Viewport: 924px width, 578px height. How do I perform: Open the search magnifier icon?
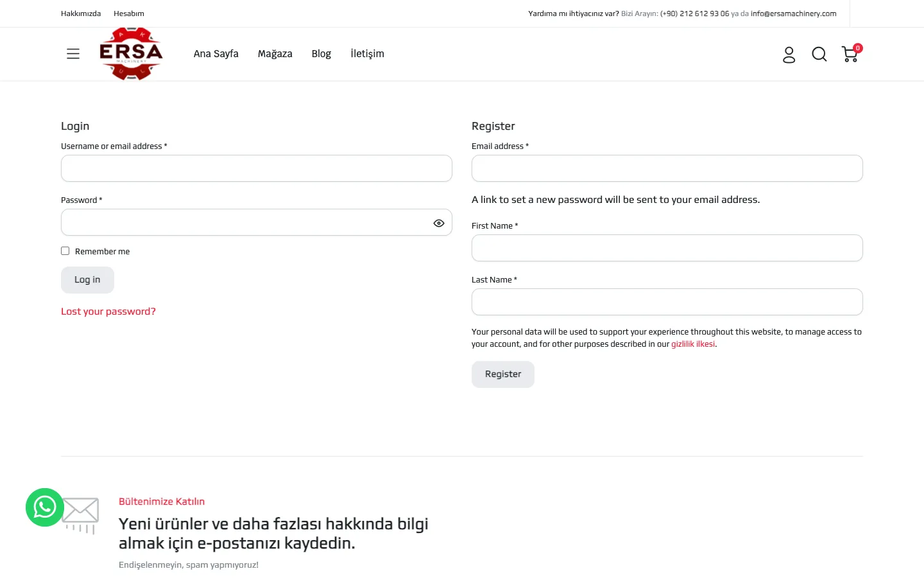pos(819,55)
